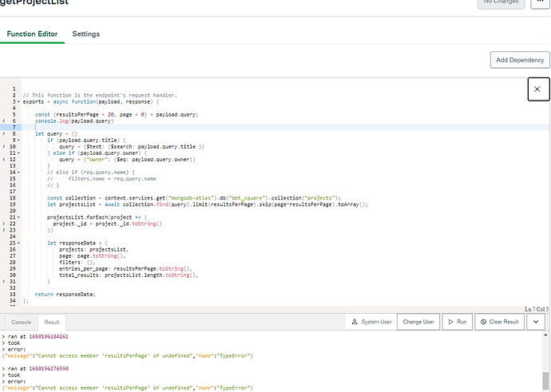Open the Console tab
The image size is (551, 392).
point(21,322)
